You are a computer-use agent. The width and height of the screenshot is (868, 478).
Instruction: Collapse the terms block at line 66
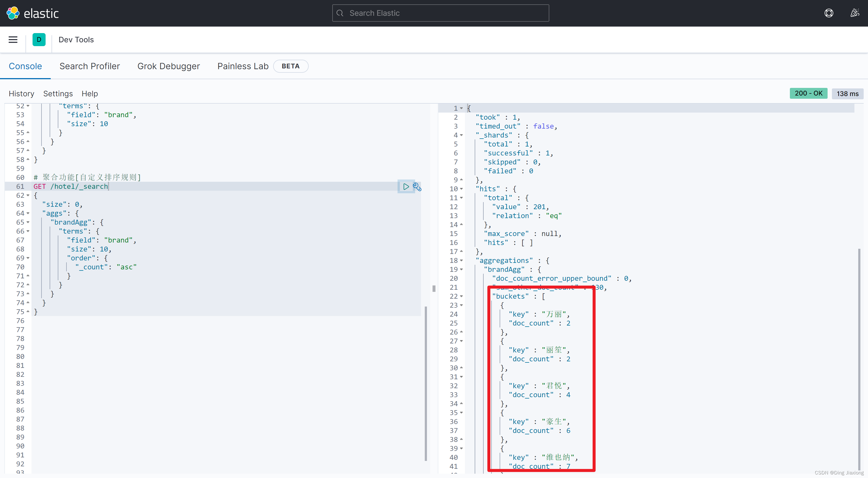coord(28,231)
